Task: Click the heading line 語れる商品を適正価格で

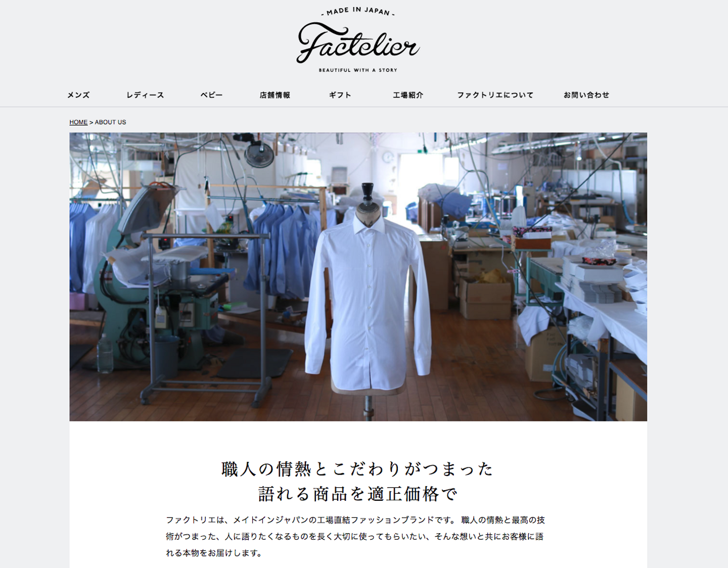Action: [x=358, y=494]
